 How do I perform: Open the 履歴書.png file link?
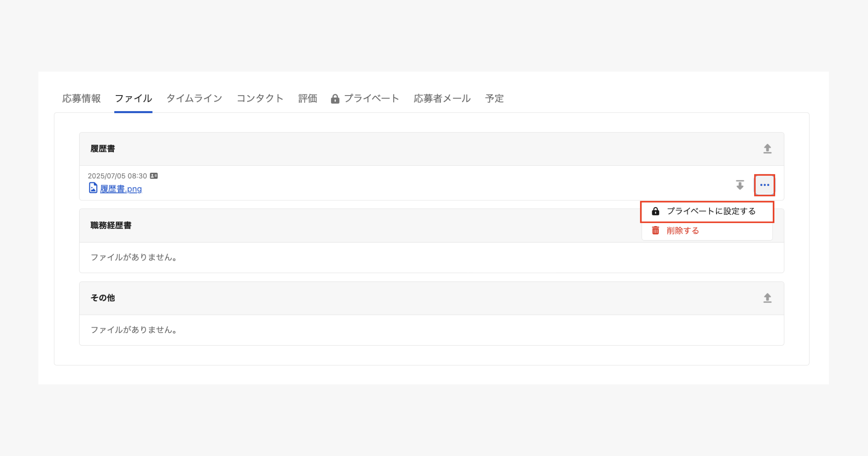point(121,189)
